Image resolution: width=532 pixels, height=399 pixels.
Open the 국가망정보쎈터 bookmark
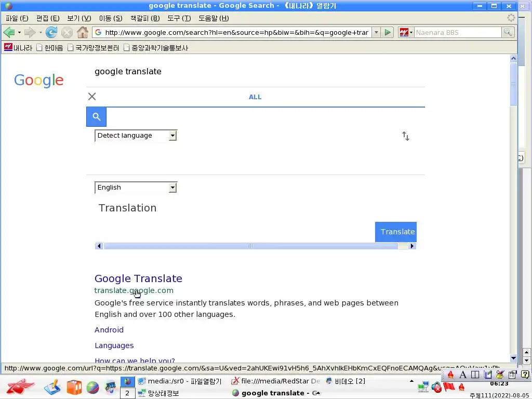94,47
